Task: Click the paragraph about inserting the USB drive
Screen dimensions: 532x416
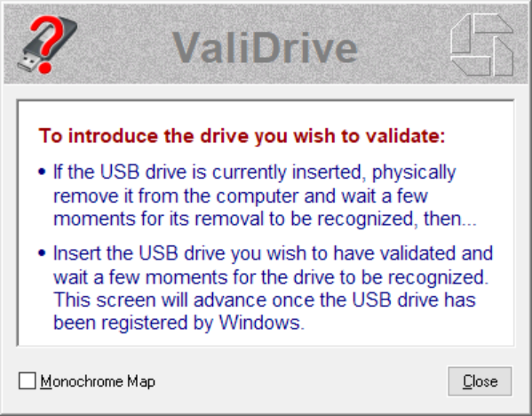Action: click(x=273, y=288)
